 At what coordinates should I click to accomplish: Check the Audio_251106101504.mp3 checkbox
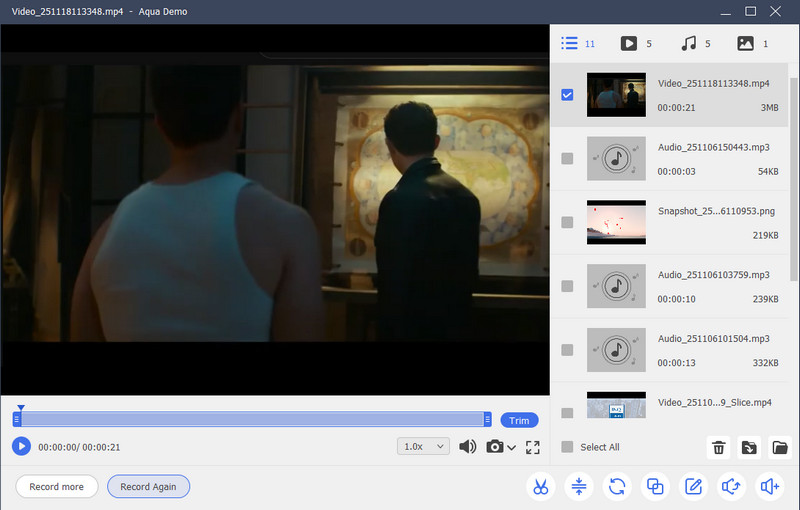click(567, 350)
